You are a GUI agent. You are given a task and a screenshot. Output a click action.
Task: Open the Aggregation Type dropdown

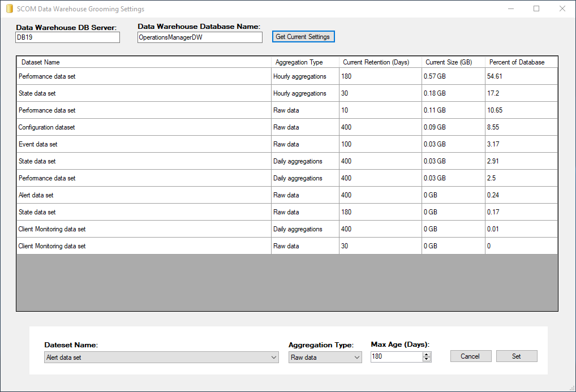(x=325, y=357)
